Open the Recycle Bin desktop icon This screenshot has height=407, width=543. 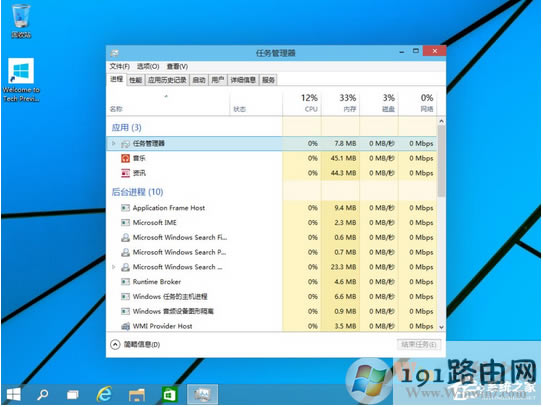(21, 20)
